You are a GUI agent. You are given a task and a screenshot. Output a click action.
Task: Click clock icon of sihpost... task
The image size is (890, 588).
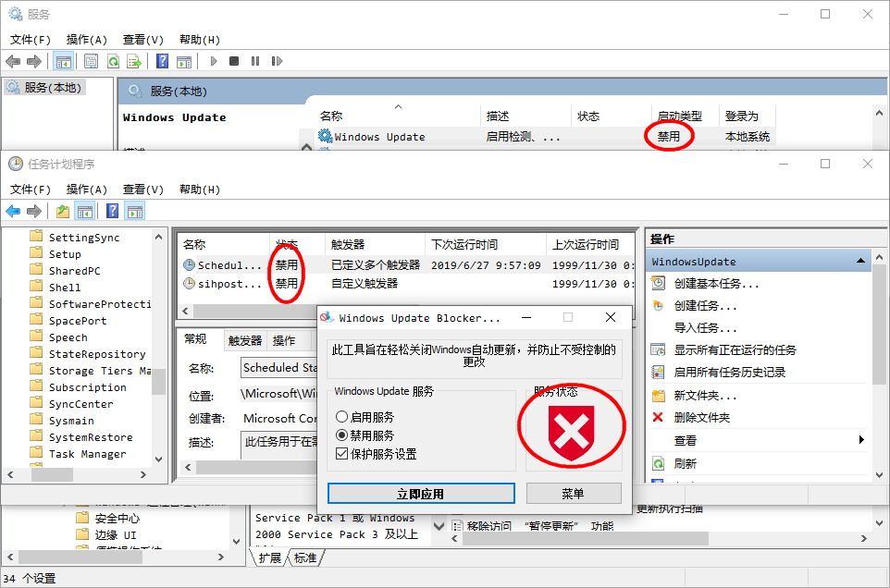(189, 284)
